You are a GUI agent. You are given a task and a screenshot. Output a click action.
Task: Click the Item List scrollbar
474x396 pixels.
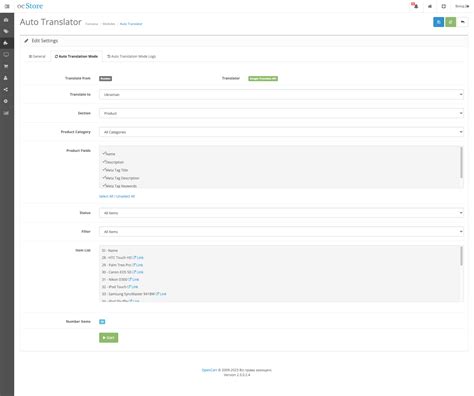pos(461,256)
